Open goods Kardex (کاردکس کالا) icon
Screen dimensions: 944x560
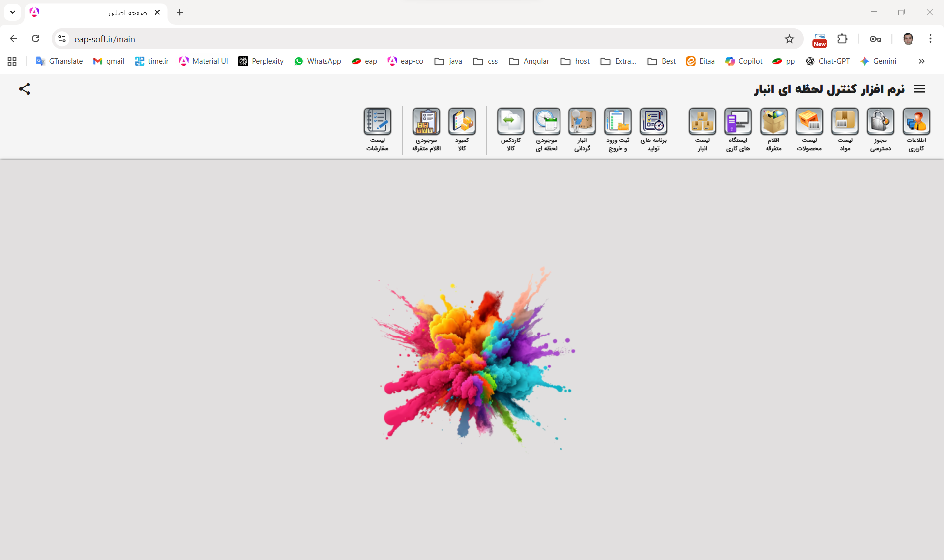click(511, 121)
